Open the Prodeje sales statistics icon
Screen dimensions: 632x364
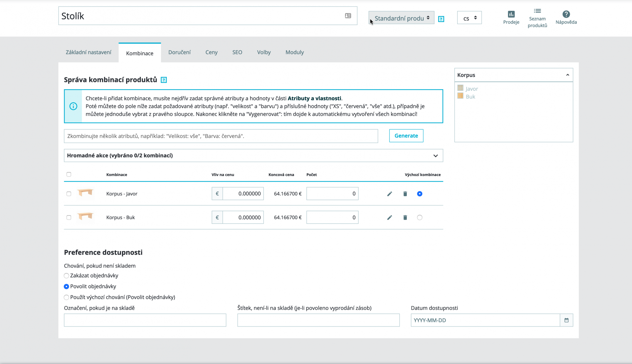point(511,17)
